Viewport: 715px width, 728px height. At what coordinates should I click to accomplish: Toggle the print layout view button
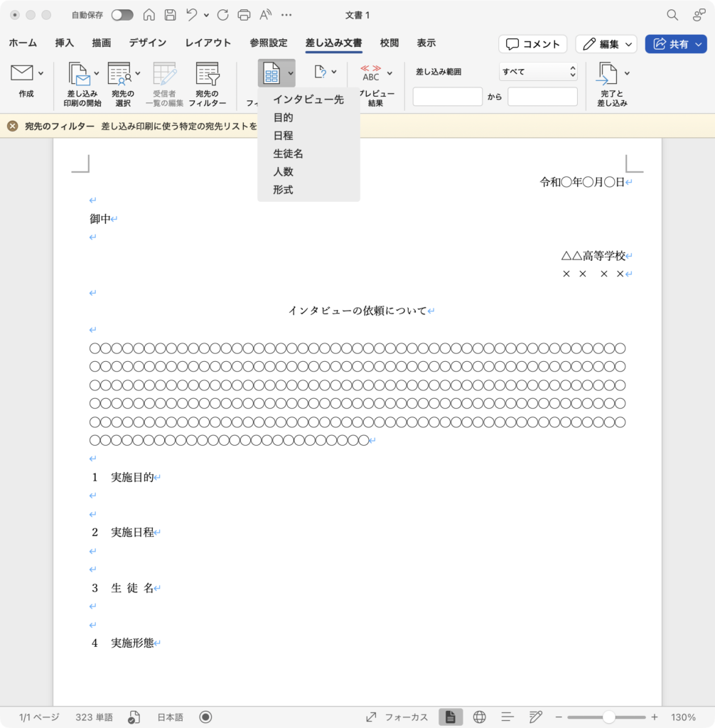tap(451, 717)
